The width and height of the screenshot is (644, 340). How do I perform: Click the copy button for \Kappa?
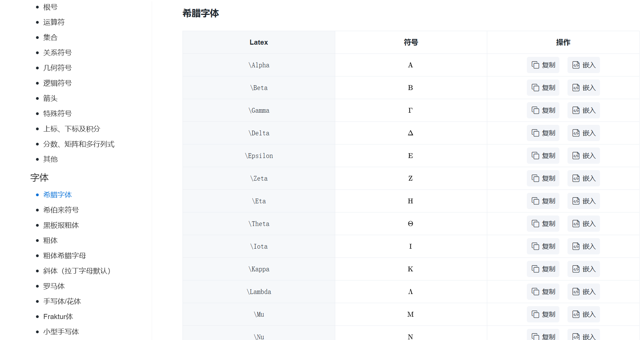tap(543, 269)
